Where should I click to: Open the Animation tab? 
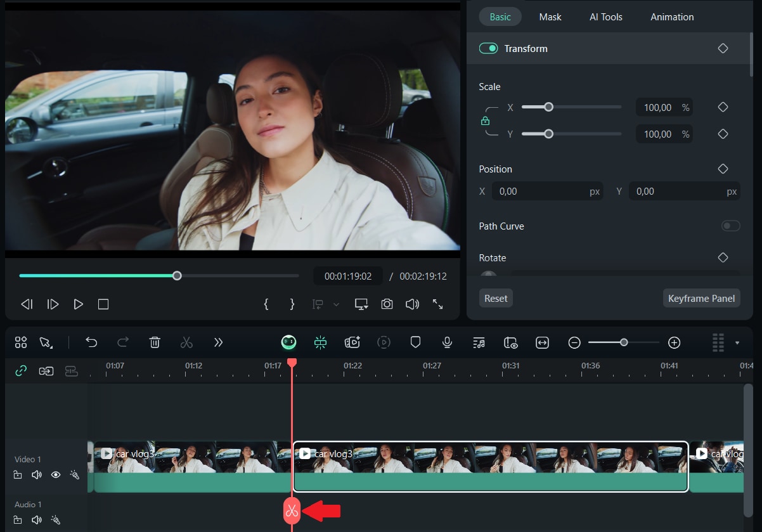(671, 17)
